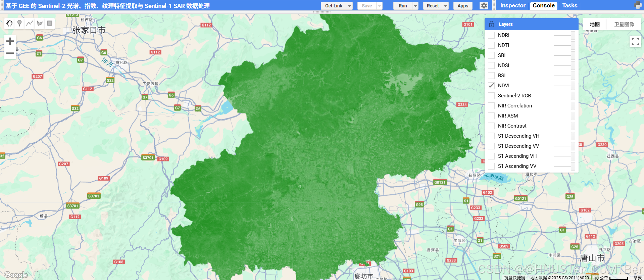The height and width of the screenshot is (280, 644).
Task: Click the panel resize handle above map
Action: [x=322, y=12]
